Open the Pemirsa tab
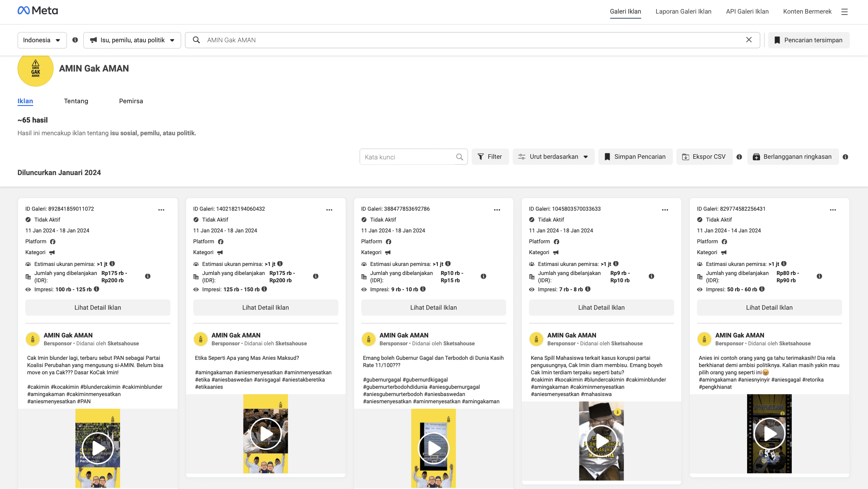The width and height of the screenshot is (868, 489). tap(131, 101)
